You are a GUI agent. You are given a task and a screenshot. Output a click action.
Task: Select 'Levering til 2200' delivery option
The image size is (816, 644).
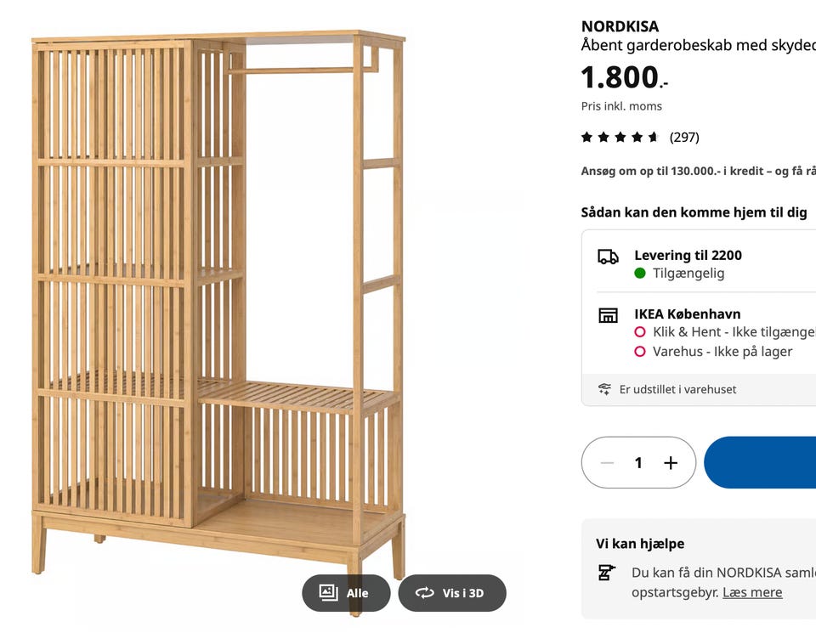688,255
